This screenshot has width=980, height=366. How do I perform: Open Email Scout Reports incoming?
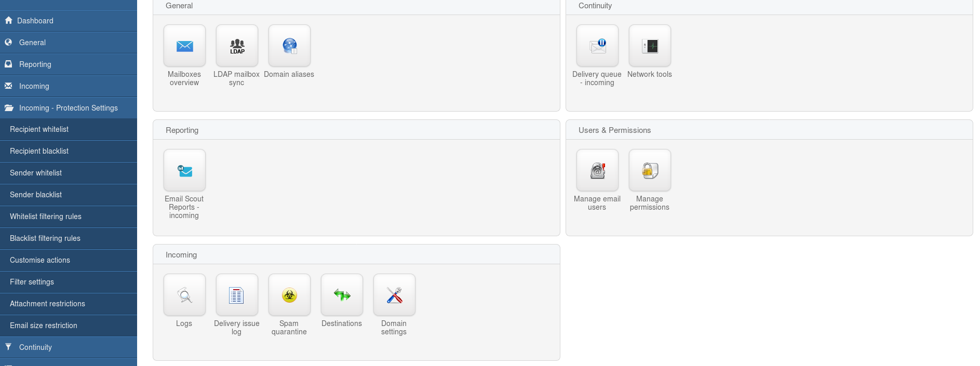point(184,170)
